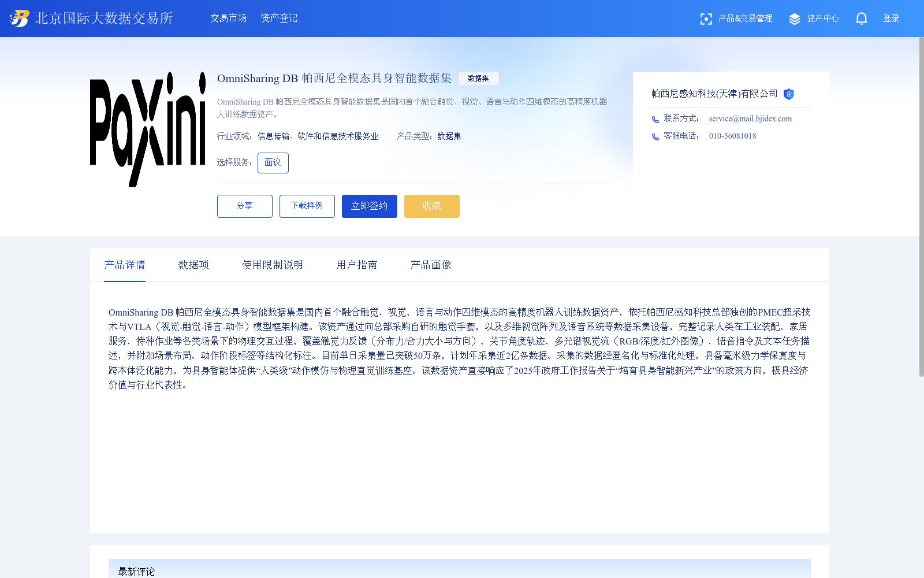Screen dimensions: 924x578
Task: Click the 分享 button
Action: [x=245, y=206]
